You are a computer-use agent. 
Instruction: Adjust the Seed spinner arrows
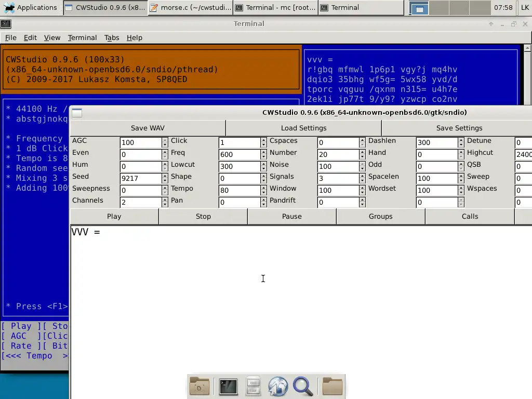165,178
